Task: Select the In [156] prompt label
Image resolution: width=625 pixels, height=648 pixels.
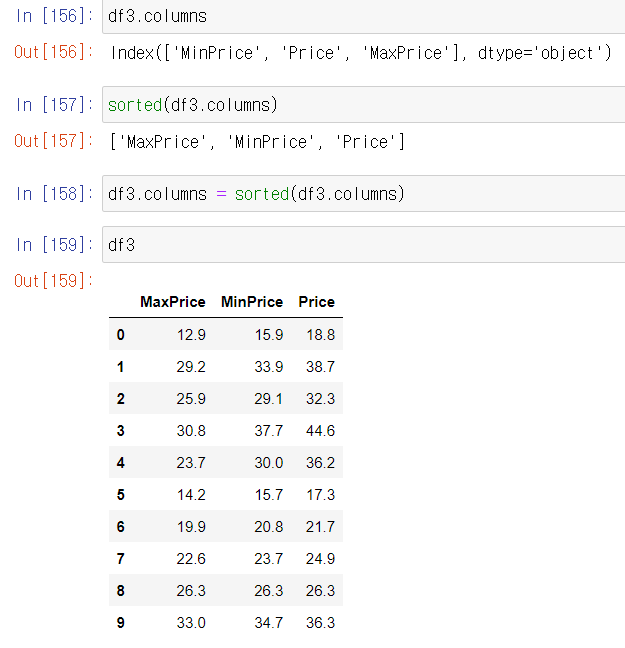Action: click(x=54, y=17)
